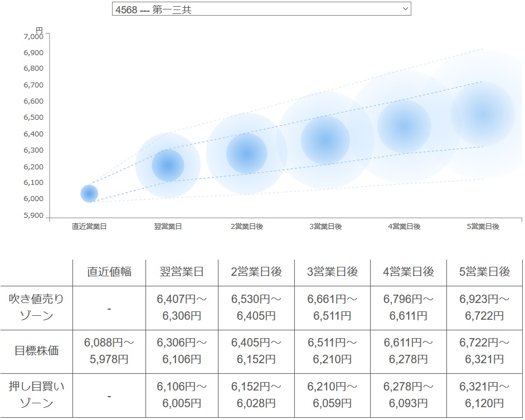The width and height of the screenshot is (525, 420).
Task: Click cell 6,530円～6,405円
Action: click(x=256, y=307)
